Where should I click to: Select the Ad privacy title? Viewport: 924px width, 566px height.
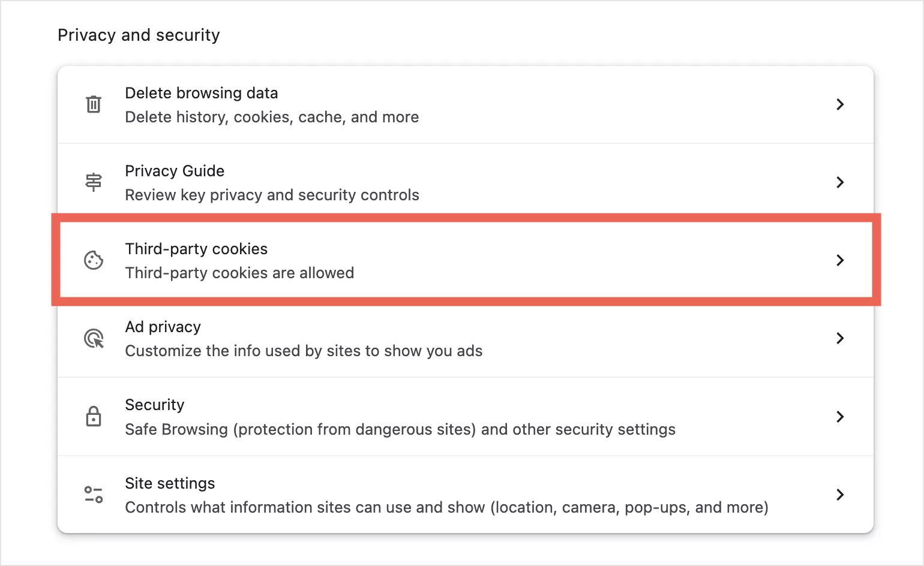coord(163,327)
